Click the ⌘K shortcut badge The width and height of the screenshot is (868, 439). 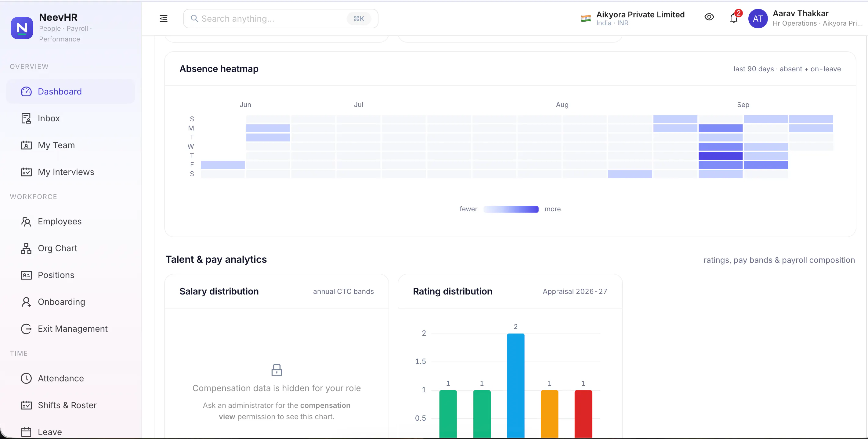pyautogui.click(x=359, y=19)
